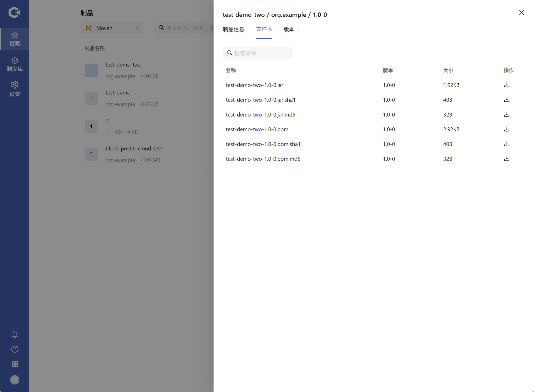Switch to 版本 tab
This screenshot has height=392, width=534.
[291, 29]
